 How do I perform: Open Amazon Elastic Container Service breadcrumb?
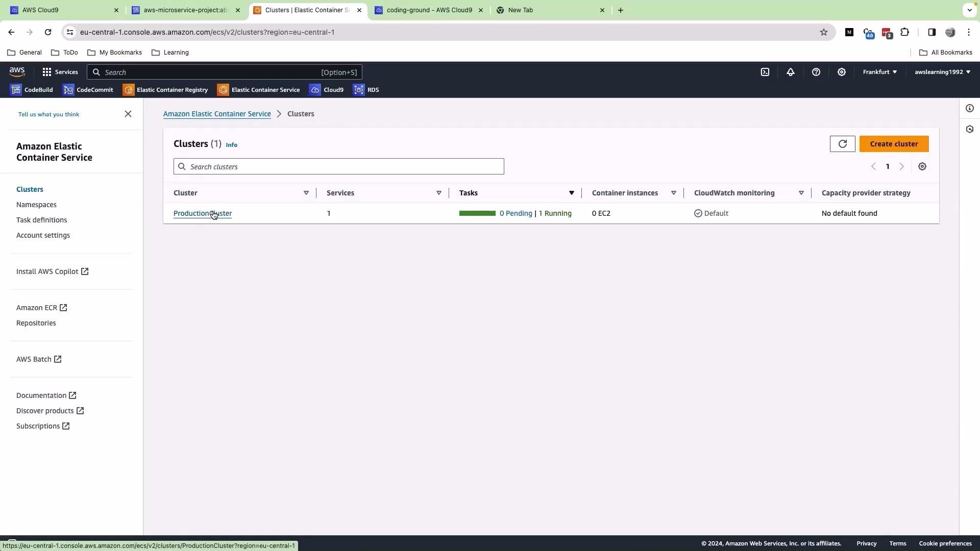[x=217, y=114]
